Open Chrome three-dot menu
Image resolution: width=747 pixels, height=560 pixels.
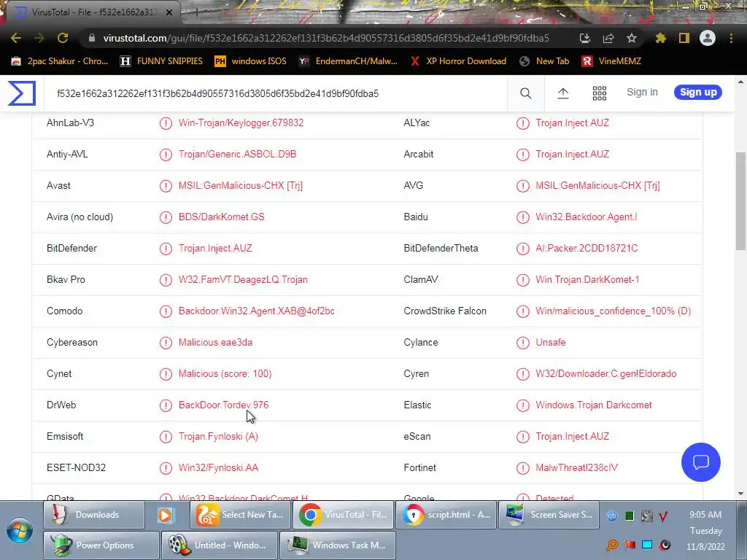pos(731,38)
